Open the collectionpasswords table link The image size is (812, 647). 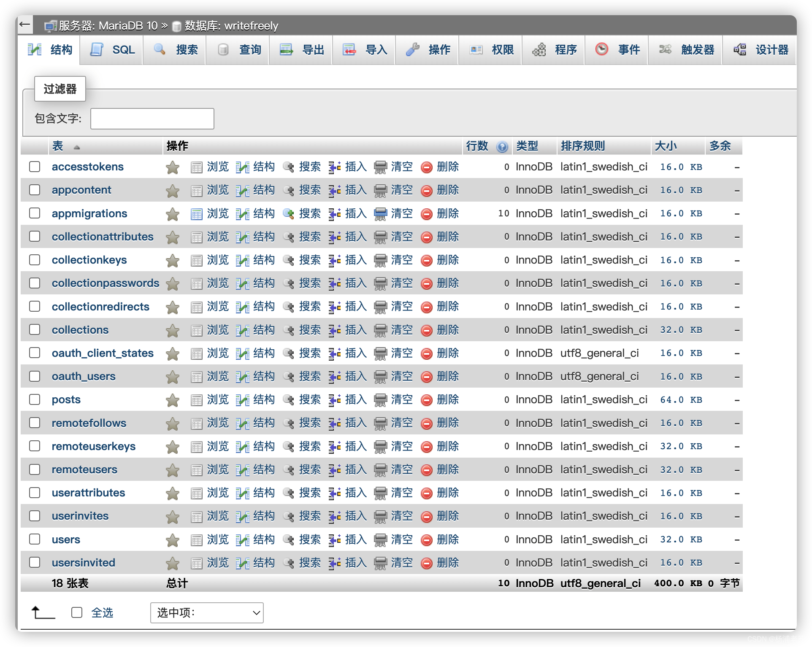(105, 283)
